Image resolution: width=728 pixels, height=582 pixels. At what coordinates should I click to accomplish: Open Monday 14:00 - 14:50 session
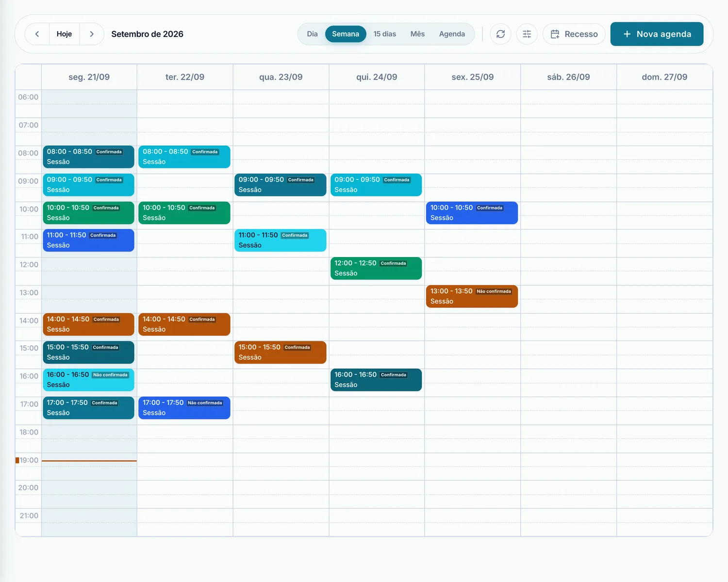pyautogui.click(x=88, y=324)
